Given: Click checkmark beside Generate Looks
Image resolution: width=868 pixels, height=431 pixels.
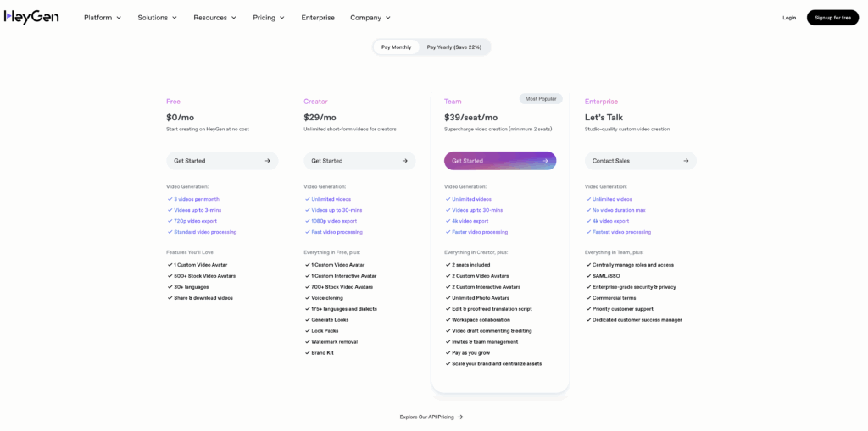Looking at the screenshot, I should (x=307, y=320).
